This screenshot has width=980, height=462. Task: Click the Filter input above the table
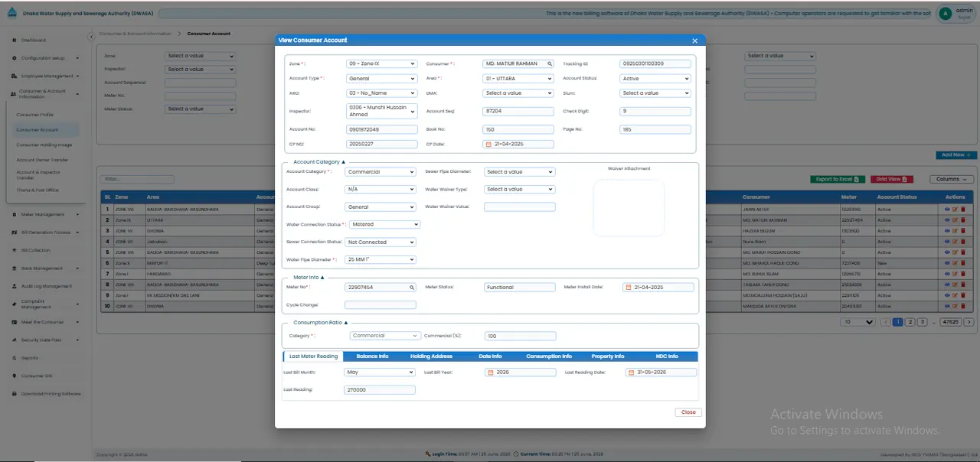(138, 179)
